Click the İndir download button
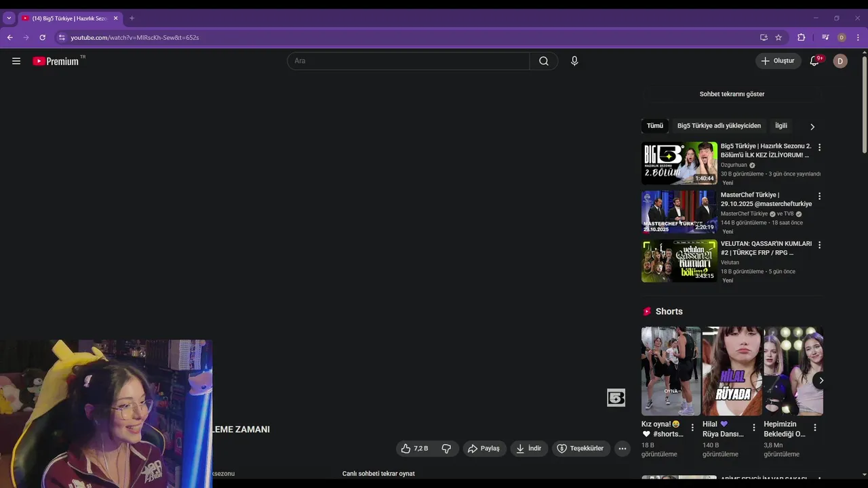 pos(529,449)
